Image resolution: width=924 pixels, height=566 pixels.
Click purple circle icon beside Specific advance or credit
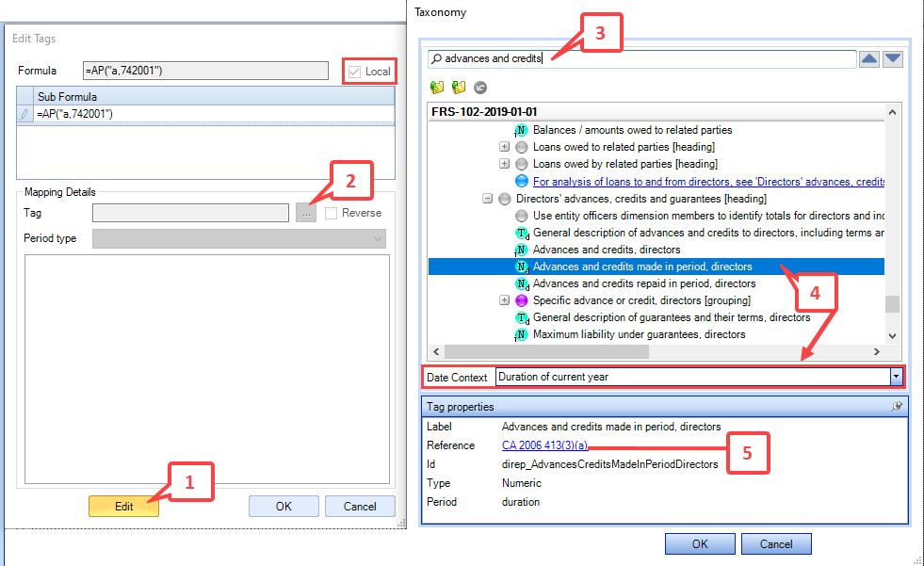(522, 300)
